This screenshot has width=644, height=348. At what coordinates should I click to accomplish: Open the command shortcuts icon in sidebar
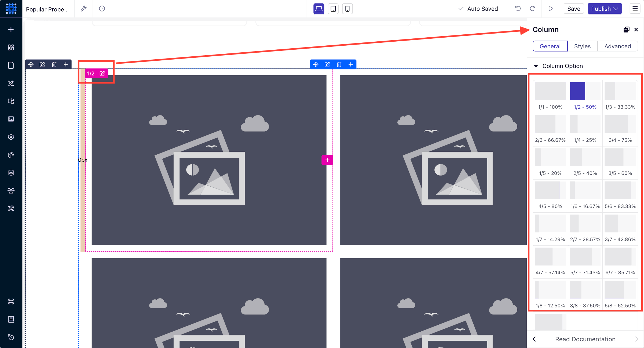(11, 302)
